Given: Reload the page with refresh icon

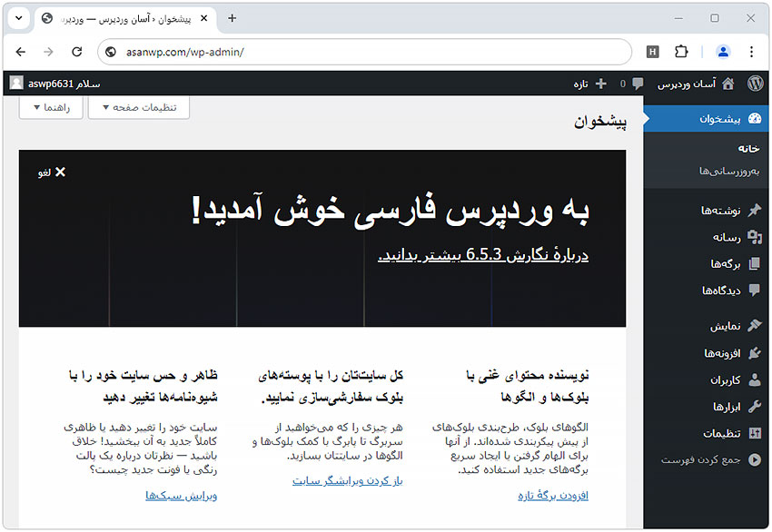Looking at the screenshot, I should 77,52.
